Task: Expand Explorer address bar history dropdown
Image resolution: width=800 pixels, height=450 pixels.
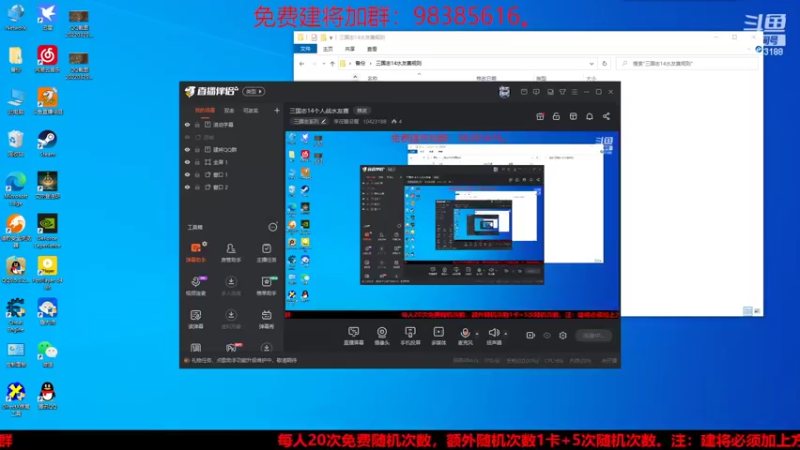Action: [x=591, y=64]
